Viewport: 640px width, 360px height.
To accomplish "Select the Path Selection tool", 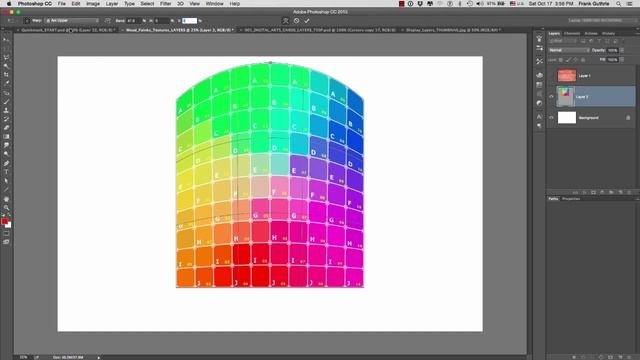I will (6, 181).
